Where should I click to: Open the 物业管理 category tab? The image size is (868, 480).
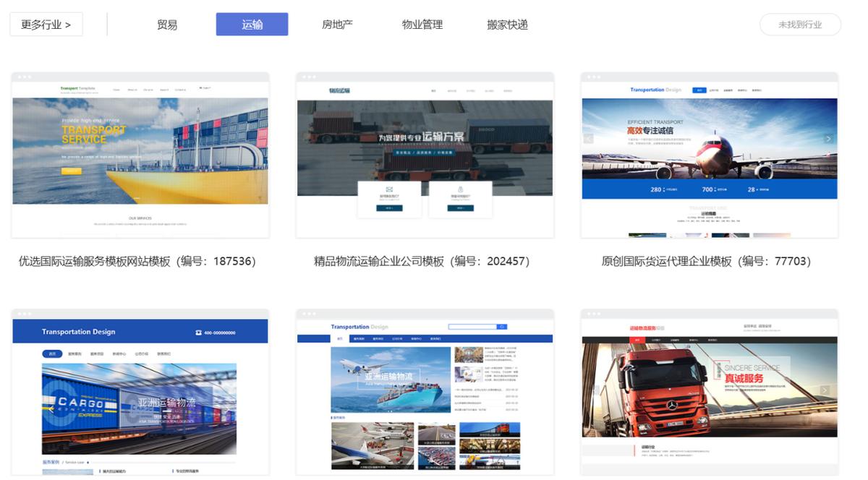[x=422, y=25]
